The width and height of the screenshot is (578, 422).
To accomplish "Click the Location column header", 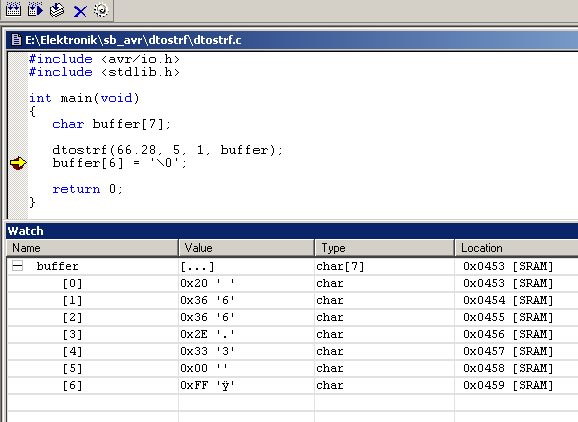I will pos(516,248).
